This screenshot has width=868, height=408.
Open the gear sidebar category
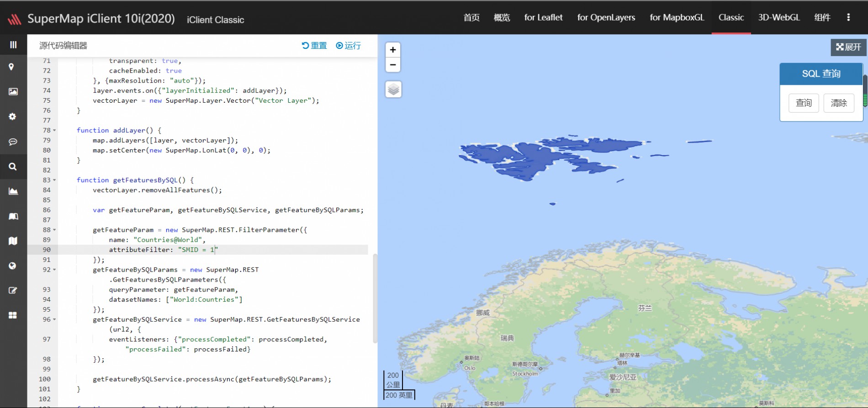(13, 117)
